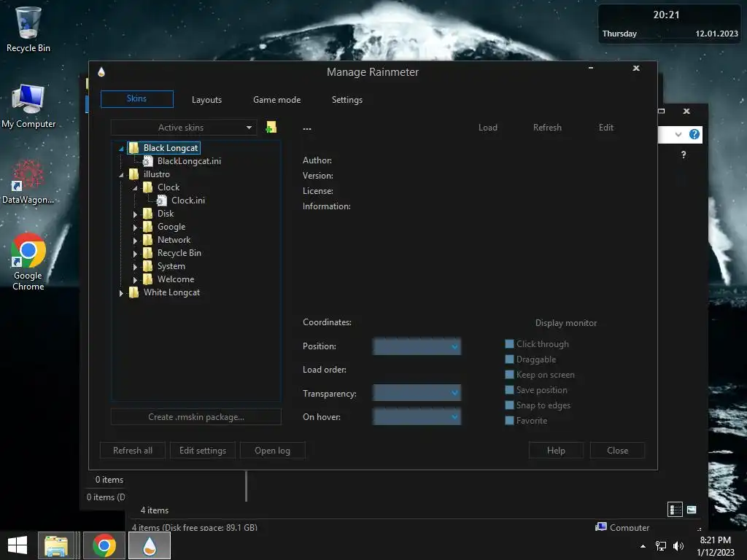Click the Display monitor button
Viewport: 747px width, 560px height.
(566, 323)
